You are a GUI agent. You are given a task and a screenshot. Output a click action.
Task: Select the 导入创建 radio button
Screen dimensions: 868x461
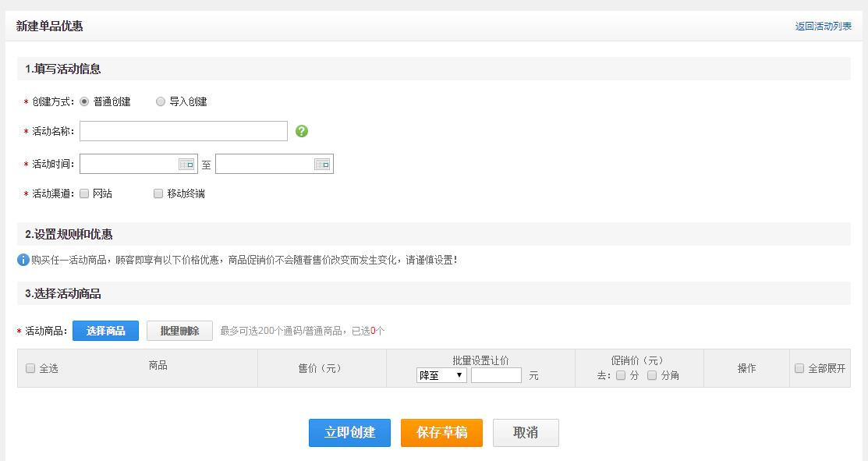161,102
